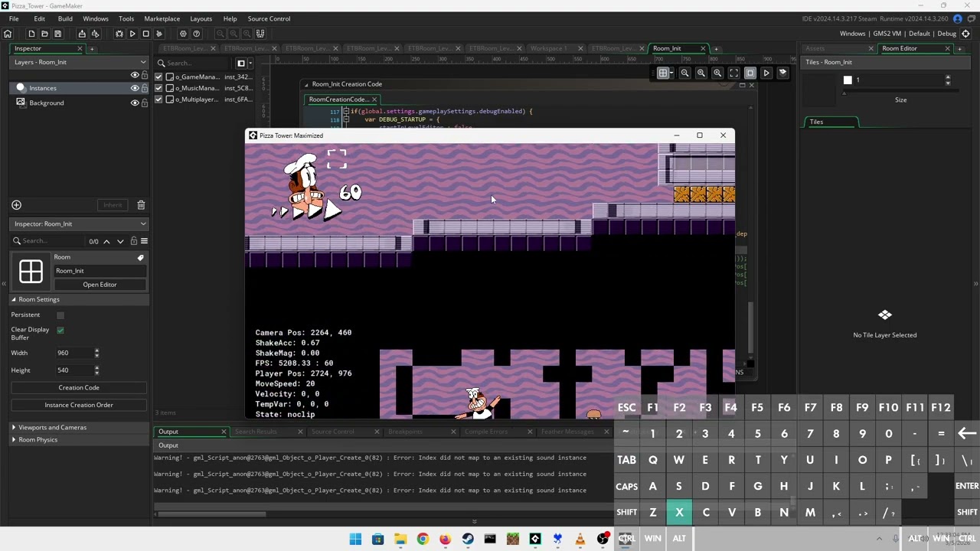Click the tile Size slider handle
Screen dimensions: 980x551
pyautogui.click(x=844, y=93)
